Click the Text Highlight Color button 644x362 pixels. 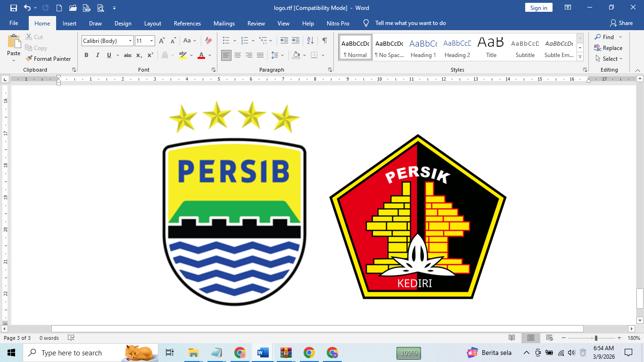(x=183, y=55)
